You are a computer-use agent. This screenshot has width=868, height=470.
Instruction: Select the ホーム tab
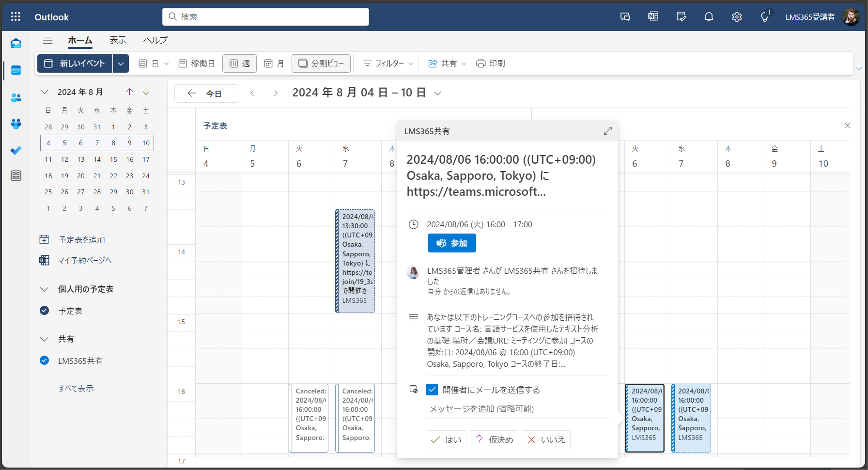[80, 40]
